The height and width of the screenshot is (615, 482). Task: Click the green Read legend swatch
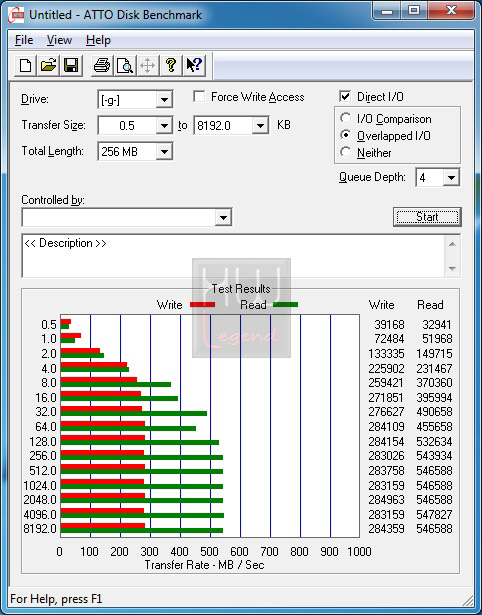point(285,305)
